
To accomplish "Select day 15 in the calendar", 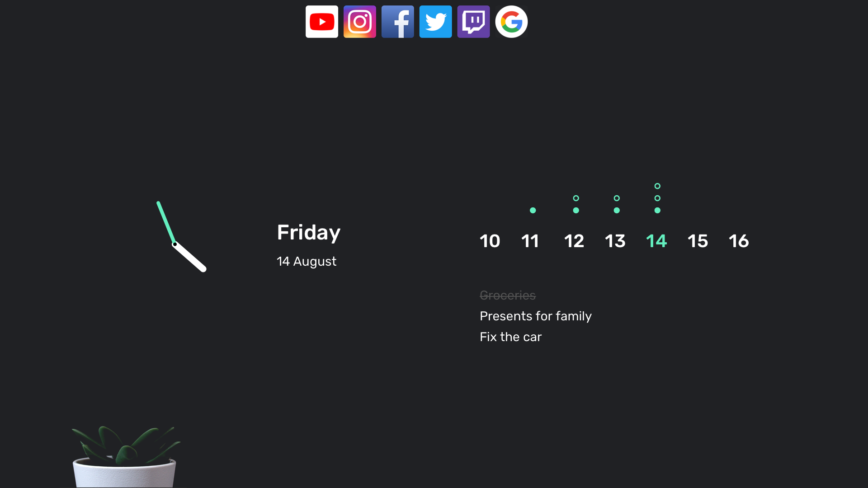I will (x=698, y=241).
